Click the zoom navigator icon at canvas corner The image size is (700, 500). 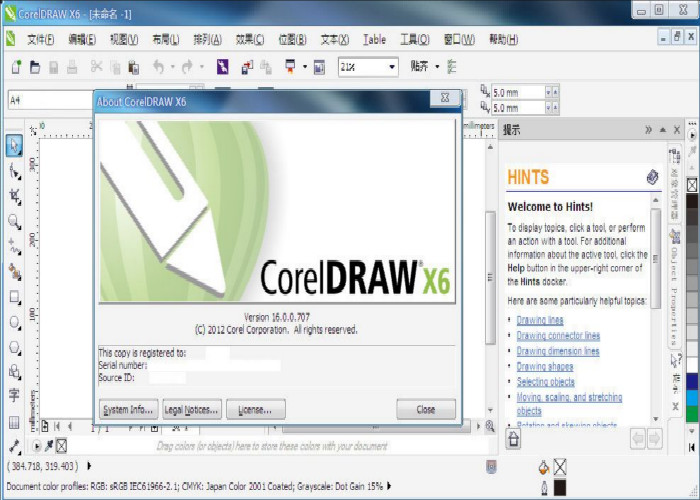tap(490, 426)
